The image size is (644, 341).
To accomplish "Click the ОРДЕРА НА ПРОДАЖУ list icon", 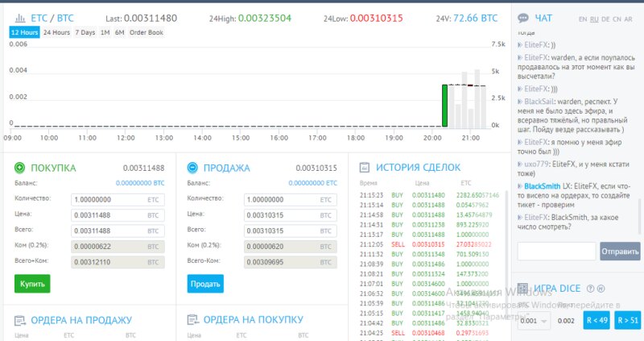I will 19,320.
